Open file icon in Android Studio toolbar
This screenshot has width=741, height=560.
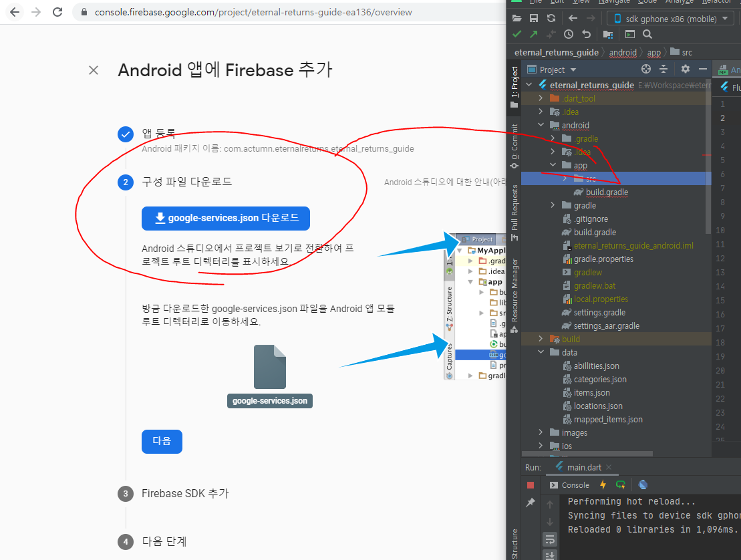pos(516,19)
